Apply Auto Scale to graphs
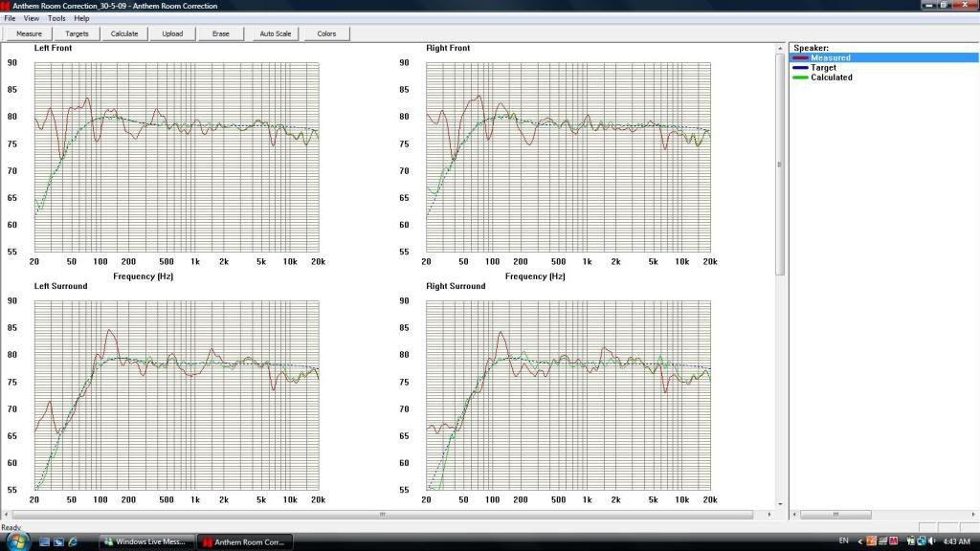980x551 pixels. pos(276,33)
